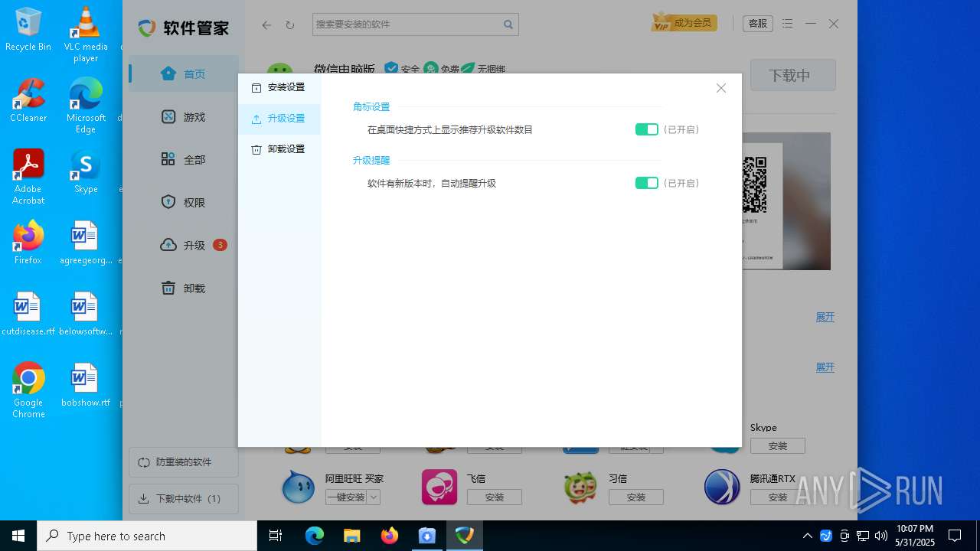This screenshot has height=551, width=980.
Task: Show hidden tray icons chevron
Action: 807,536
